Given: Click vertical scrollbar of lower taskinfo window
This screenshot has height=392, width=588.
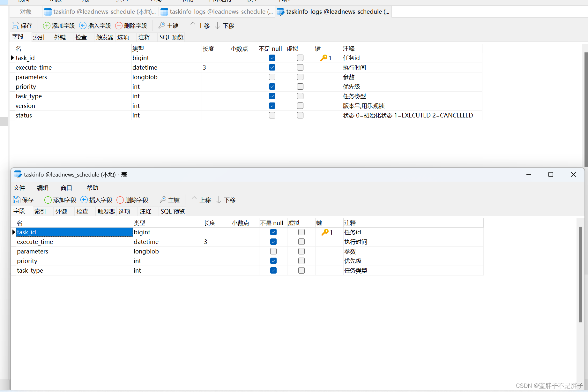Looking at the screenshot, I should pyautogui.click(x=580, y=275).
